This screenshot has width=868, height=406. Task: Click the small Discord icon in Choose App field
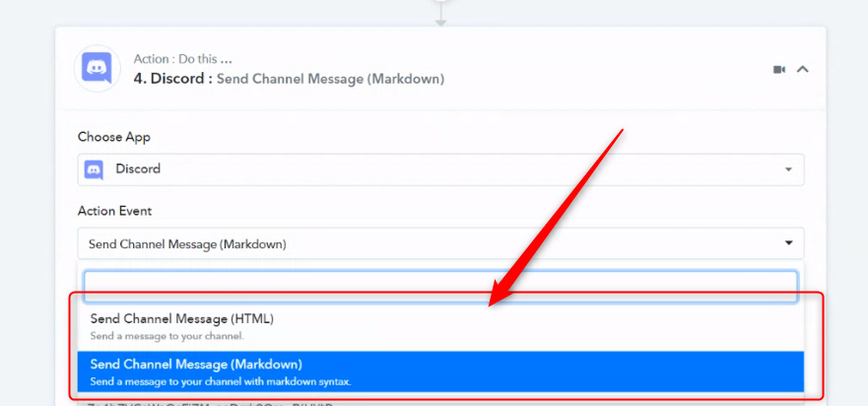coord(94,169)
